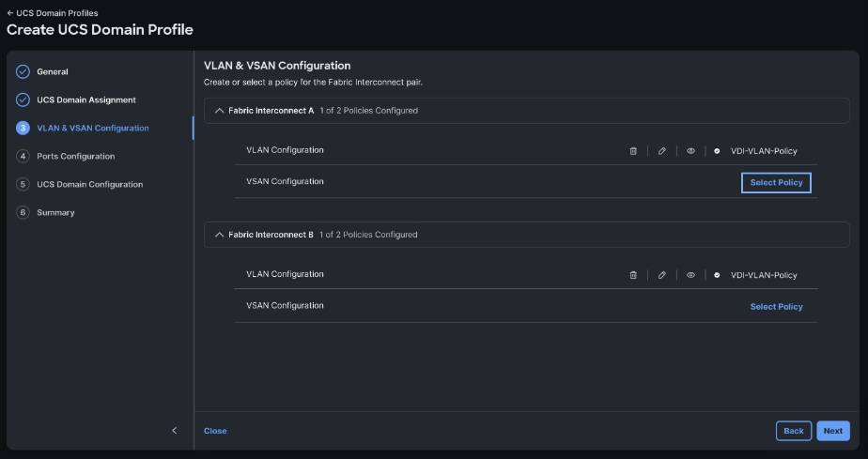
Task: Click the General step completed checkmark
Action: tap(23, 72)
